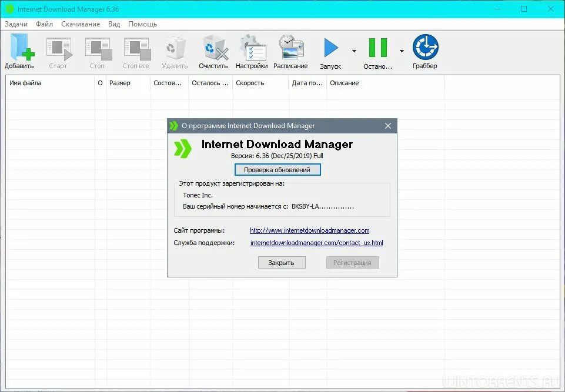Click the green Остано... pause icon
This screenshot has height=392, width=565.
pyautogui.click(x=378, y=48)
